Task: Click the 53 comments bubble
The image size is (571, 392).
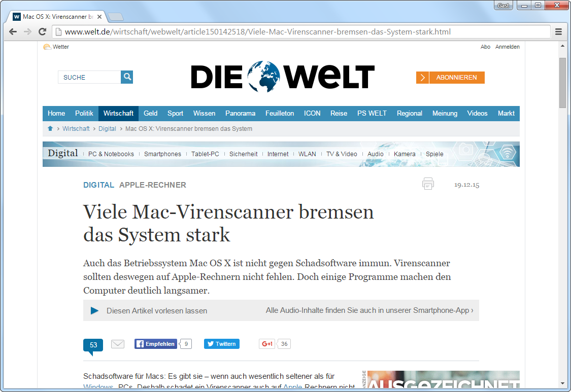Action: [x=93, y=345]
